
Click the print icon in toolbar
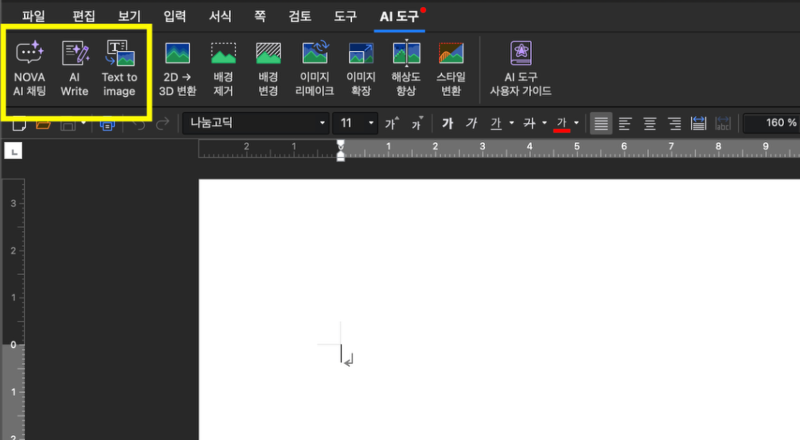(107, 124)
